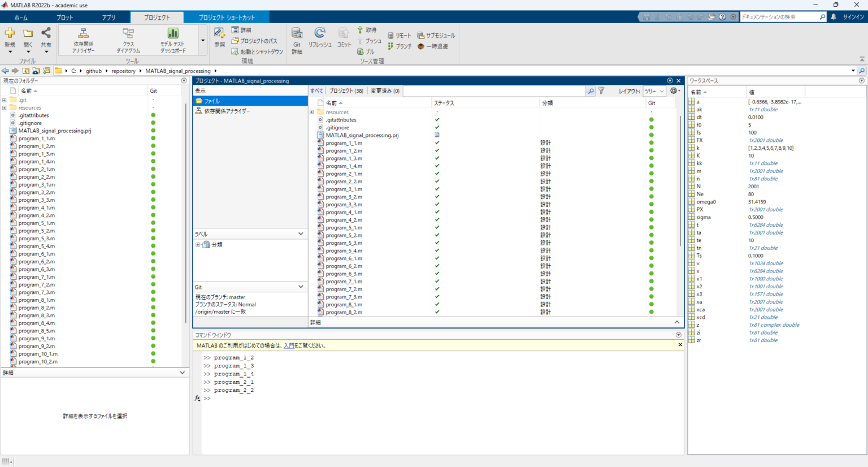Collapse the Git section chevron

point(301,287)
